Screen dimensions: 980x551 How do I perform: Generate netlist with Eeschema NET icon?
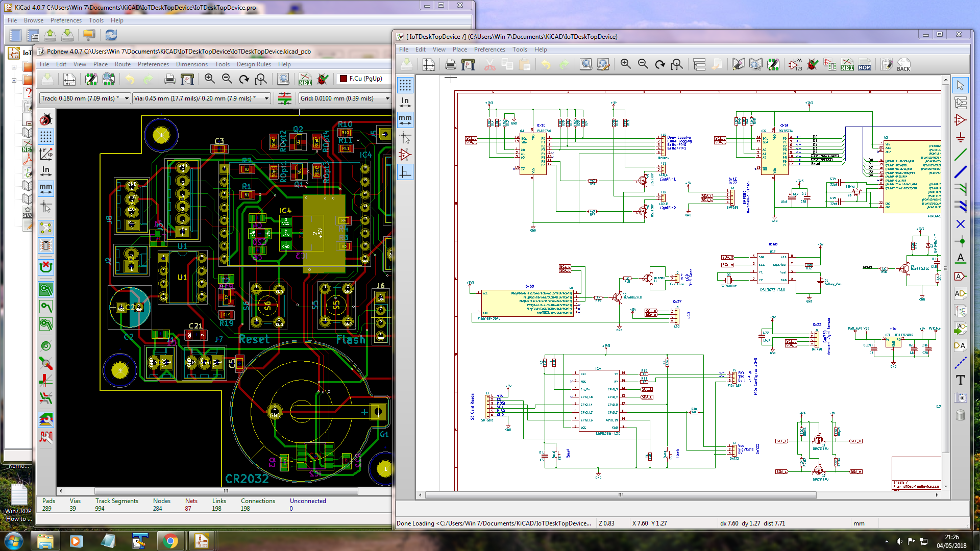847,64
